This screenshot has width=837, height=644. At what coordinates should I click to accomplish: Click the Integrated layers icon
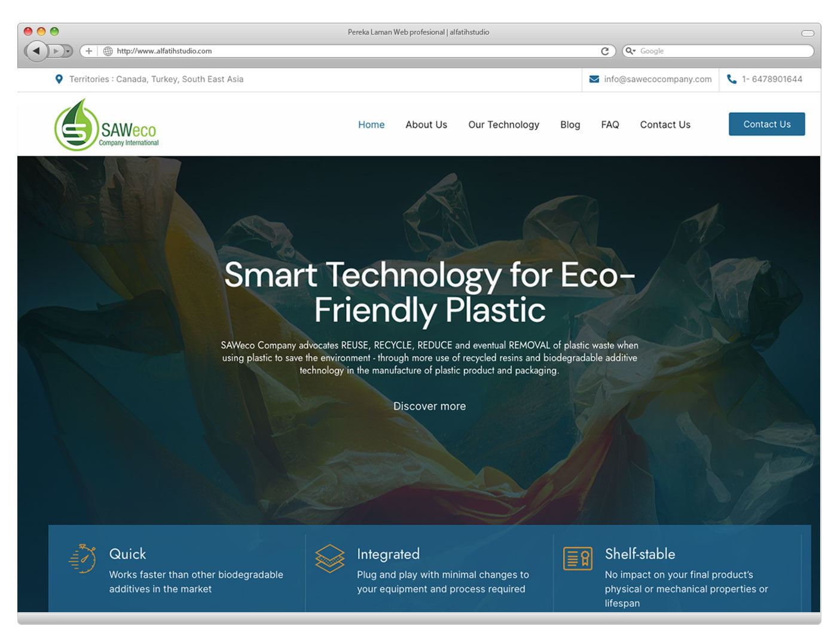tap(330, 558)
